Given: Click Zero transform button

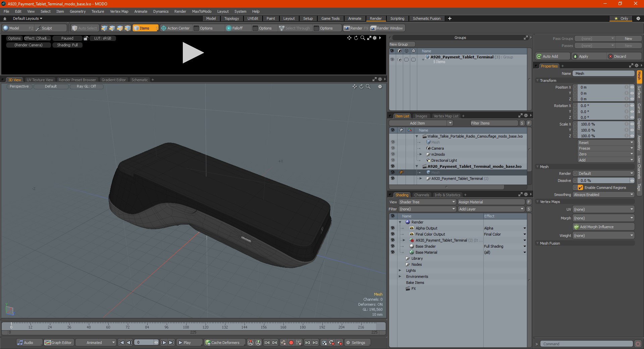Looking at the screenshot, I should pyautogui.click(x=606, y=154).
